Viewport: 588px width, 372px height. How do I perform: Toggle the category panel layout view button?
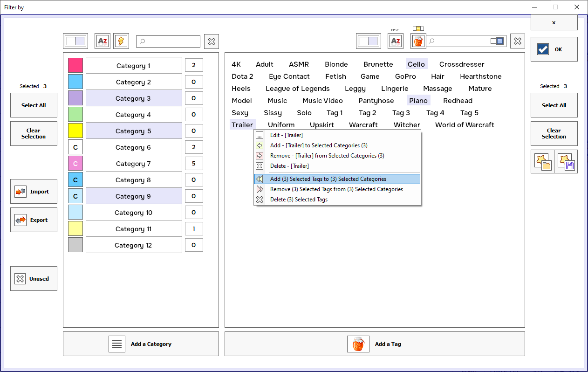tap(75, 41)
